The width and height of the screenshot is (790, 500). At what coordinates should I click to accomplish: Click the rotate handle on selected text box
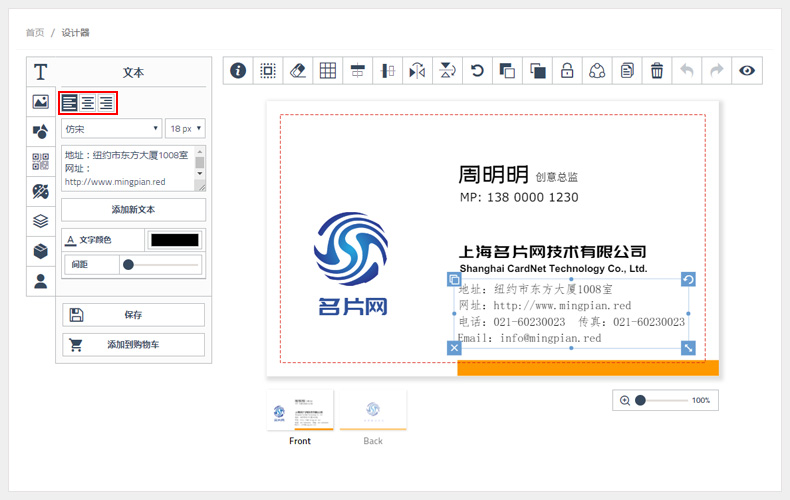(688, 279)
